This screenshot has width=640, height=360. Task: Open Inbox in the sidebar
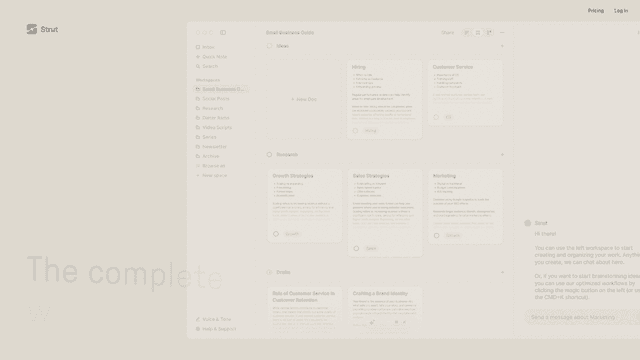tap(205, 47)
